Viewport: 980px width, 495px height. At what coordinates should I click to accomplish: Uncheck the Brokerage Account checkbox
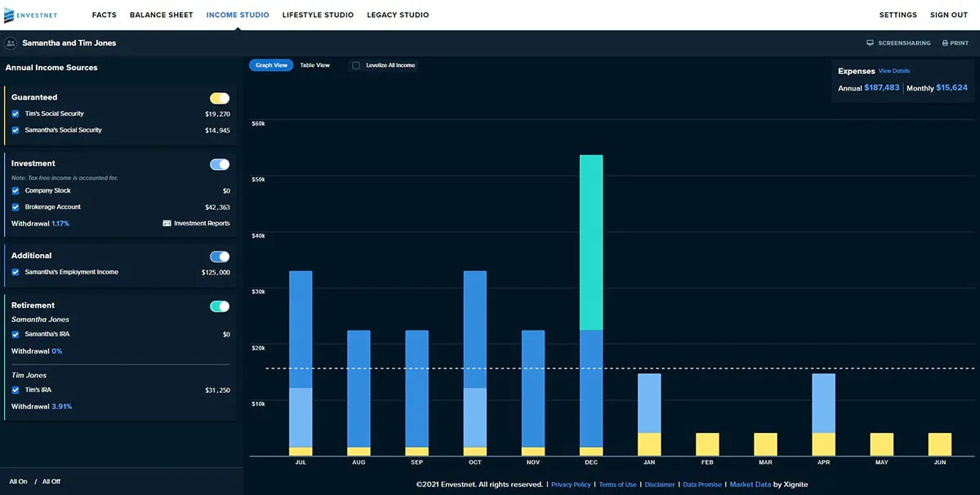16,207
